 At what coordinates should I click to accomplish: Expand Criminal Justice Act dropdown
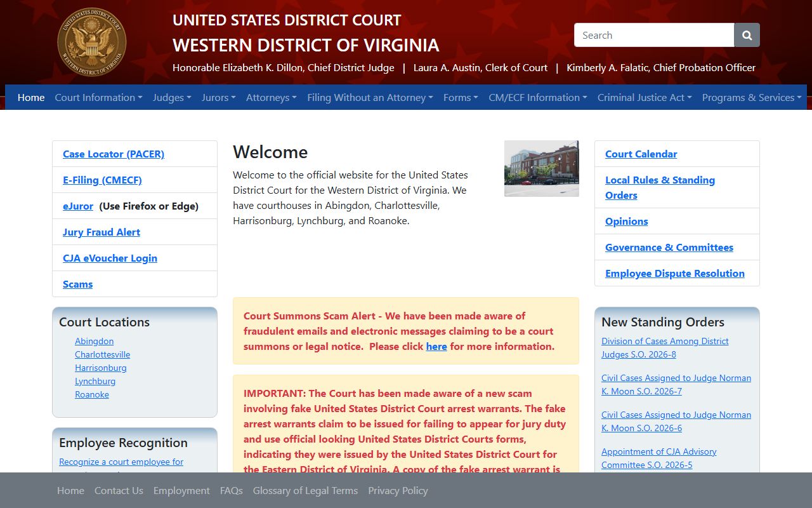point(645,97)
